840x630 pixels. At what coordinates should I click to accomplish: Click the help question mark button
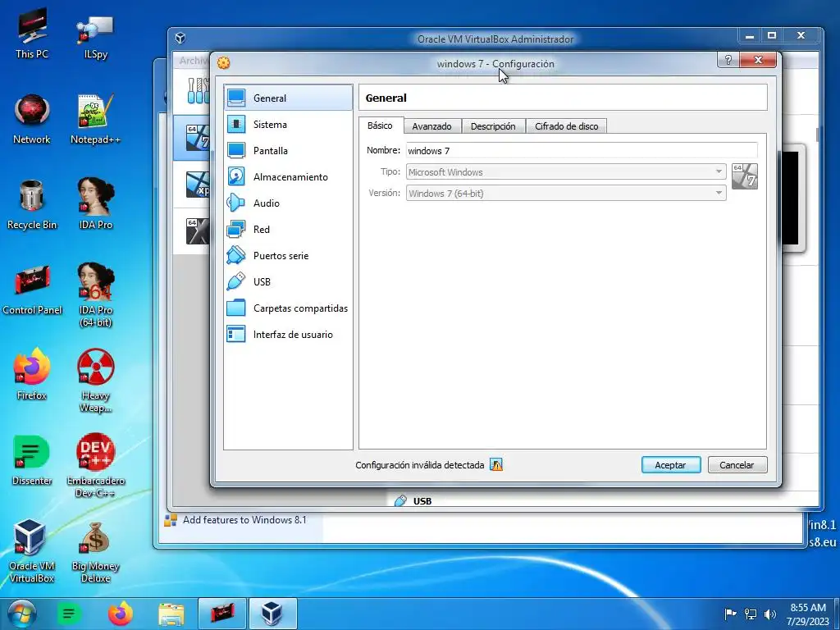728,60
